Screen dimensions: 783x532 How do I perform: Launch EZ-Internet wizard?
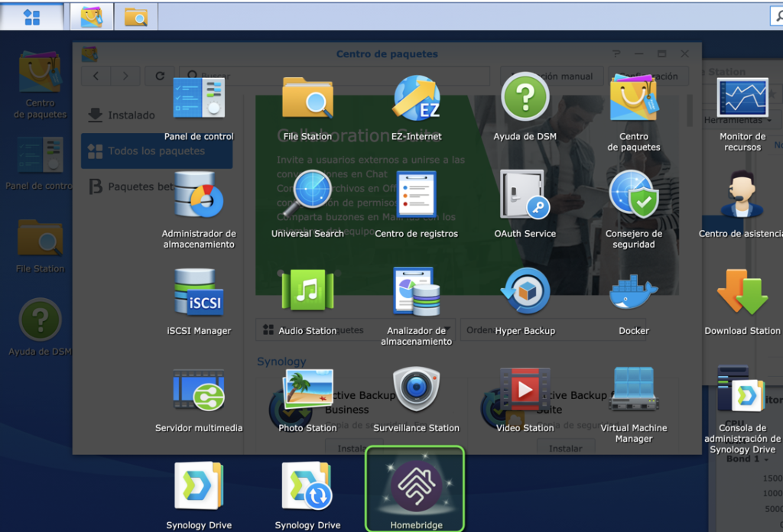(416, 99)
